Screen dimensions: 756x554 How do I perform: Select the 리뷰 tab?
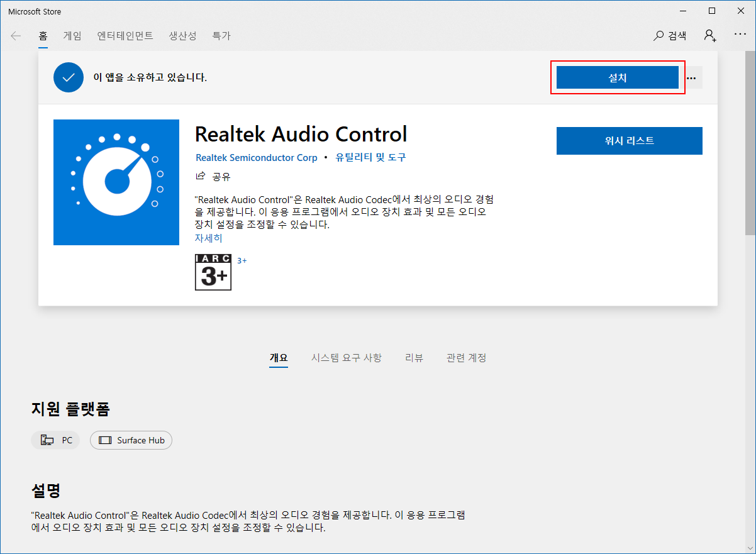coord(414,358)
